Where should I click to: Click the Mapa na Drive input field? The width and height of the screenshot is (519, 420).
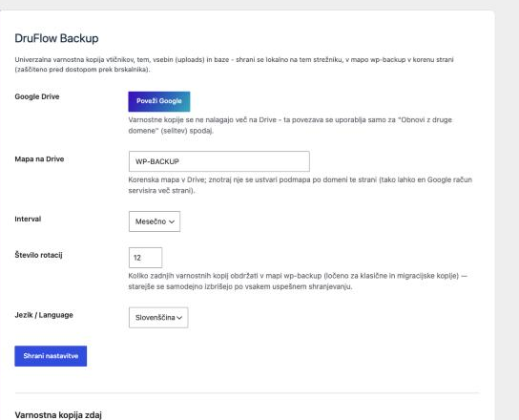(219, 161)
